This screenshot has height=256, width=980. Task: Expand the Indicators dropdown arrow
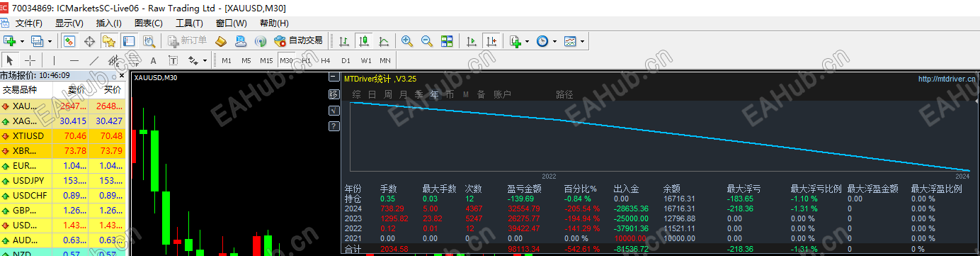pos(527,41)
